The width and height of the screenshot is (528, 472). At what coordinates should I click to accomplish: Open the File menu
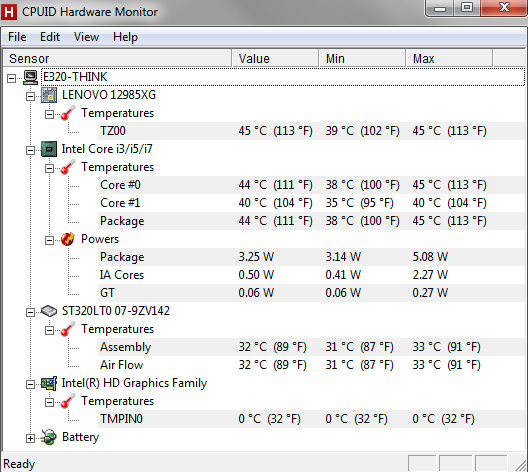(17, 37)
